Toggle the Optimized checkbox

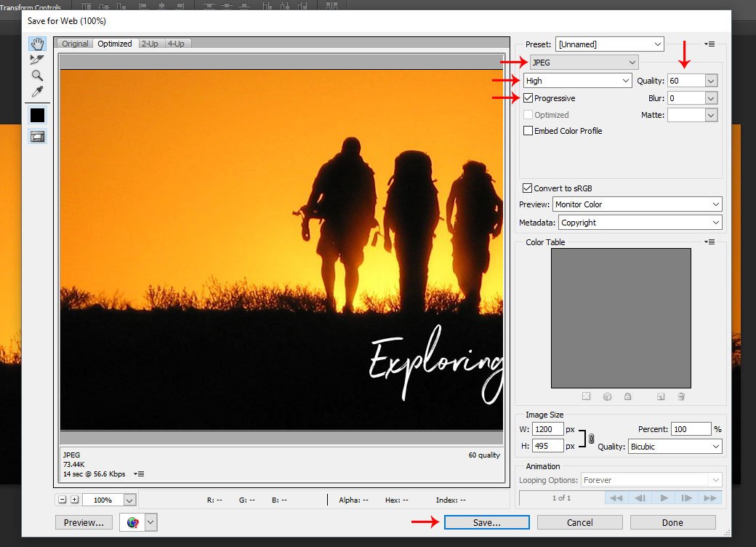click(x=528, y=115)
